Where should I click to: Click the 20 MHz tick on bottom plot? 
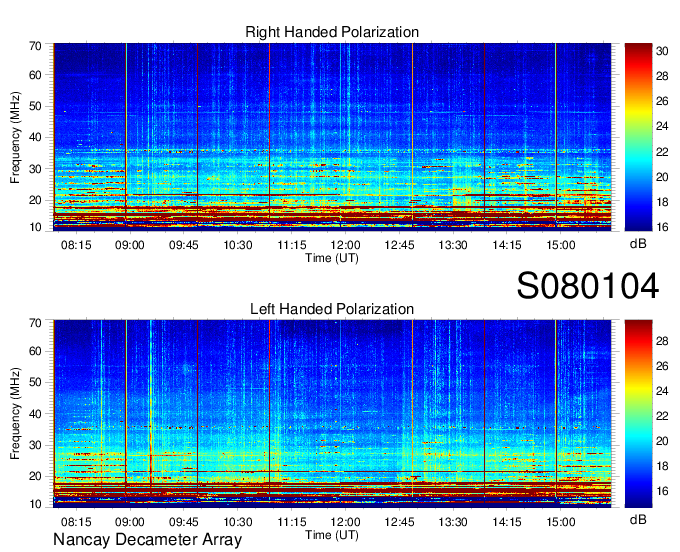click(x=35, y=477)
